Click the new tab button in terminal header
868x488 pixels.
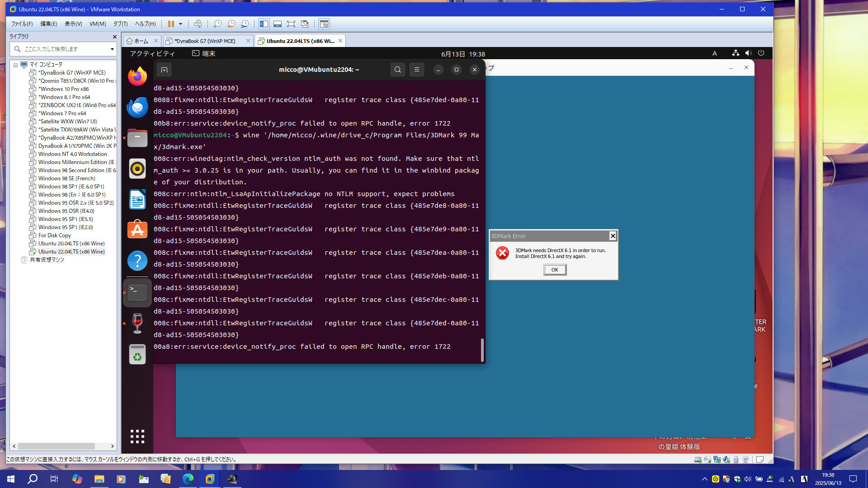tap(164, 70)
